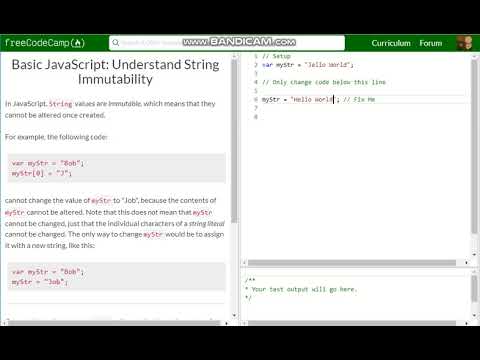Click the code editor vertical scrollbar

[x=474, y=147]
